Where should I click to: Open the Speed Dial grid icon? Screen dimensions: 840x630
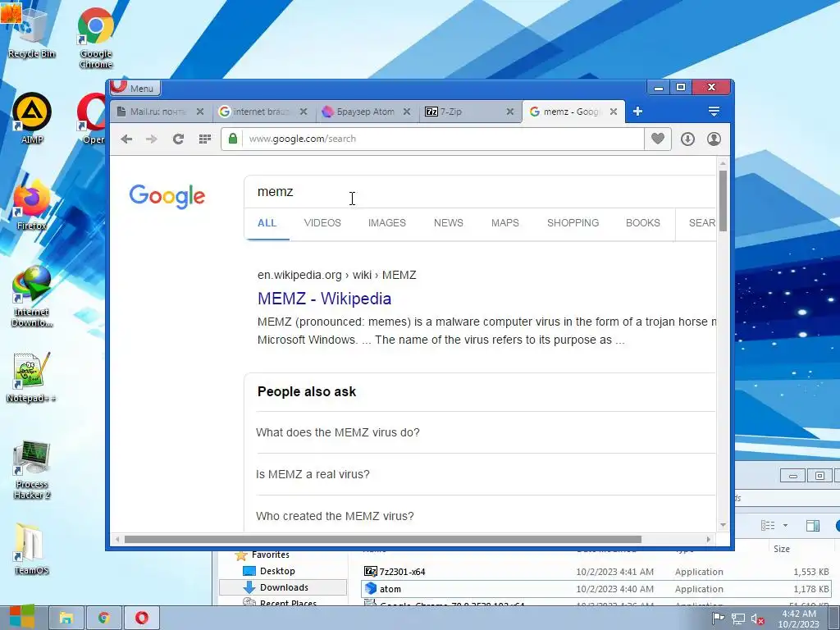(204, 139)
